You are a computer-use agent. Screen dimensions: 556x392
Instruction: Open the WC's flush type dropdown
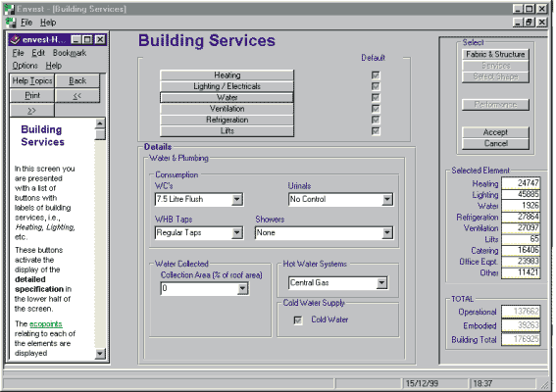click(x=237, y=200)
